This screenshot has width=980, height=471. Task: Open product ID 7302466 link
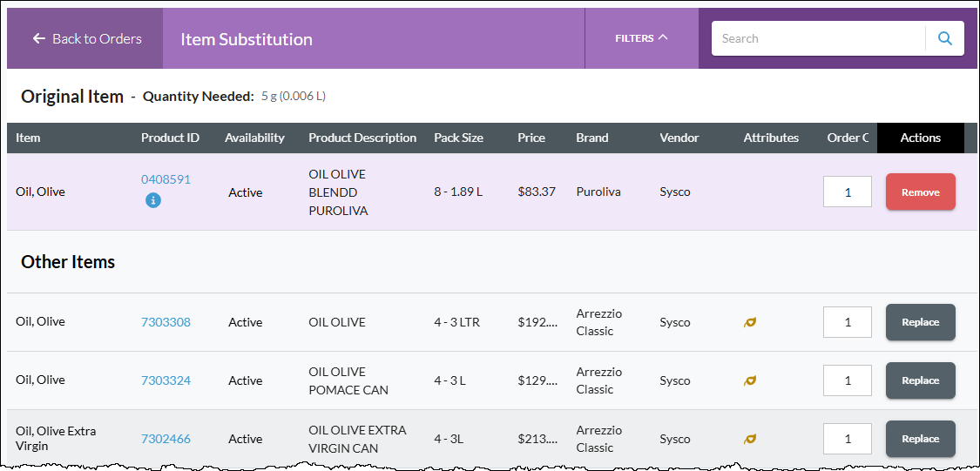tap(166, 439)
